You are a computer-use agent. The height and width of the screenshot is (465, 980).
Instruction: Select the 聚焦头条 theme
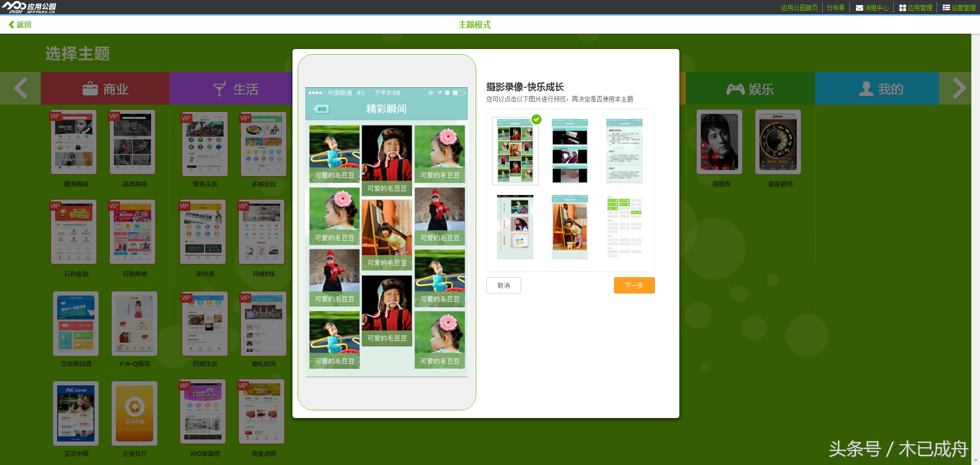(x=205, y=144)
